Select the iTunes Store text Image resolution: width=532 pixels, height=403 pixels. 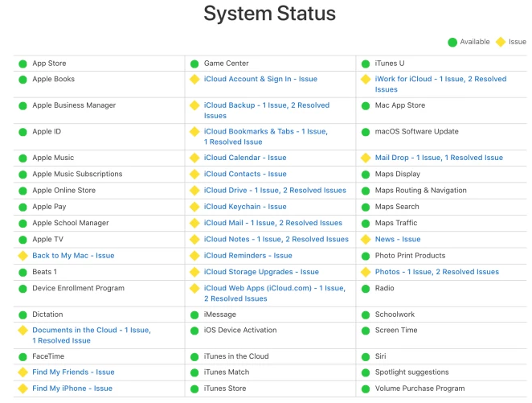(x=225, y=389)
